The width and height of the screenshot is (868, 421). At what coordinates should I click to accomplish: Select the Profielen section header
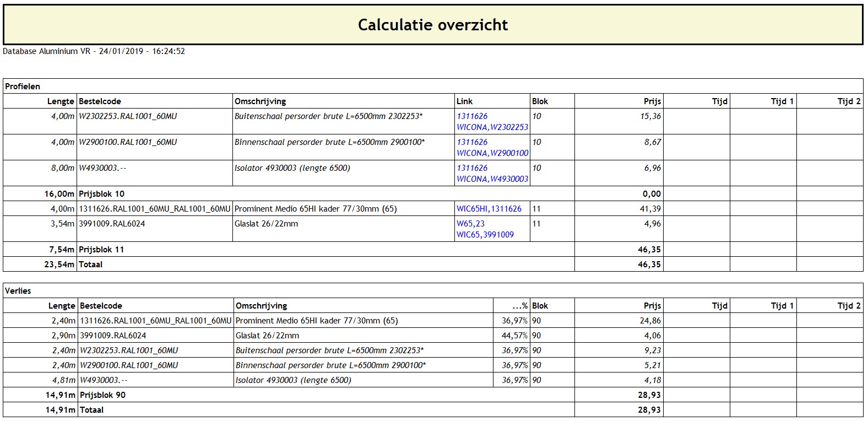coord(23,87)
